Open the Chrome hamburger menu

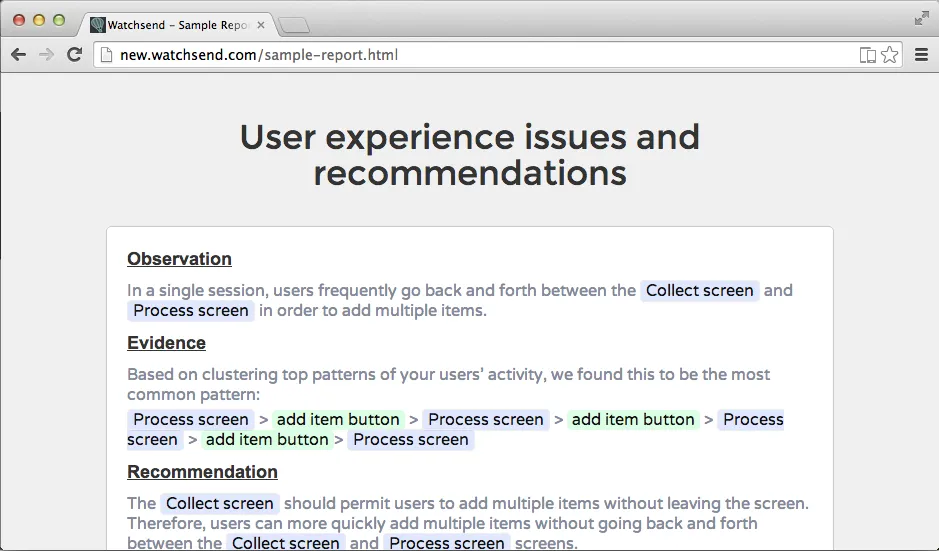click(x=922, y=55)
